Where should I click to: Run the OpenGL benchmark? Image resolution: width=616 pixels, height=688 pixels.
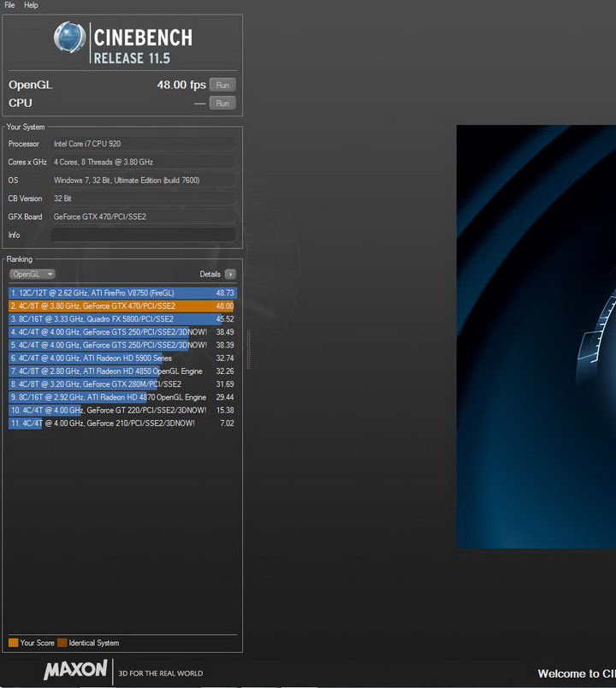(222, 85)
